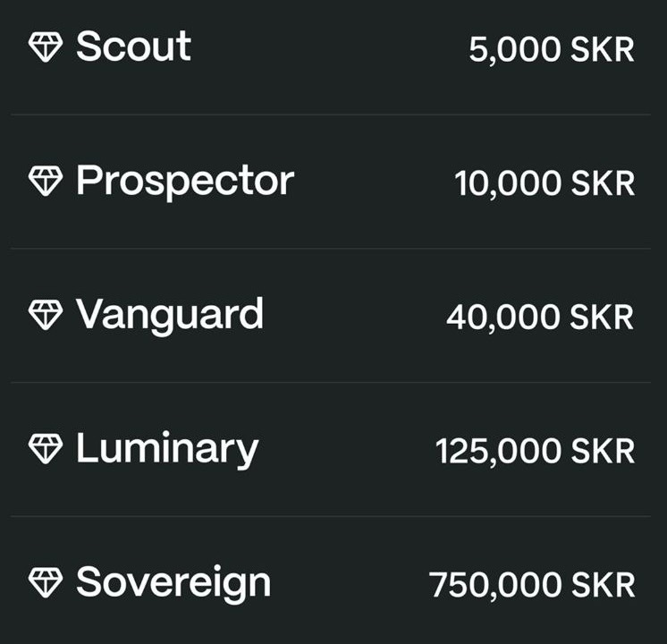Click the 750,000 amount number
The width and height of the screenshot is (667, 644).
[x=495, y=586]
